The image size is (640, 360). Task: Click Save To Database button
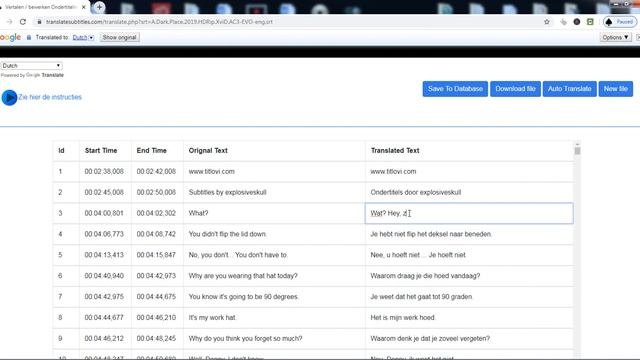455,89
